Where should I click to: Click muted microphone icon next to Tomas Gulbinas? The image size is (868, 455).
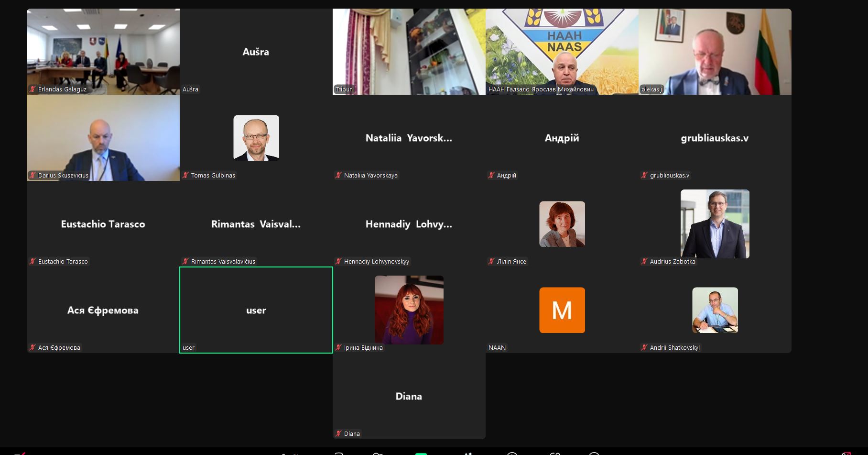(185, 176)
